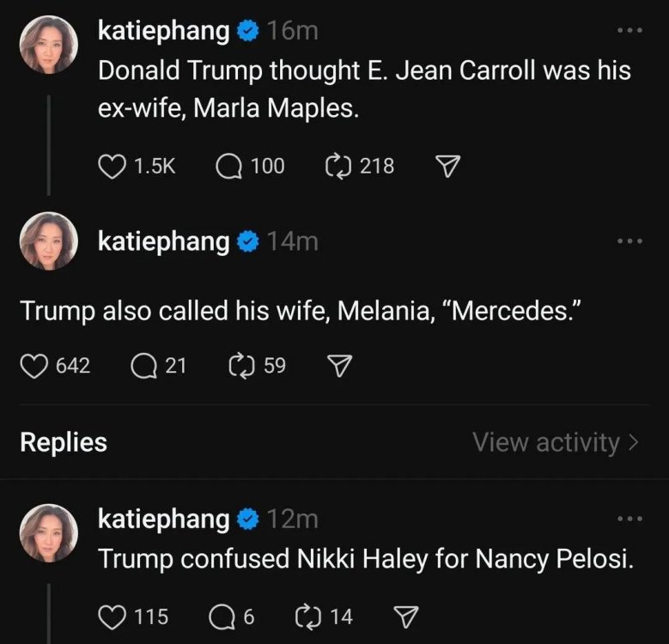Open katiephang avatar on the first post
Image resolution: width=669 pixels, height=644 pixels.
pyautogui.click(x=49, y=46)
